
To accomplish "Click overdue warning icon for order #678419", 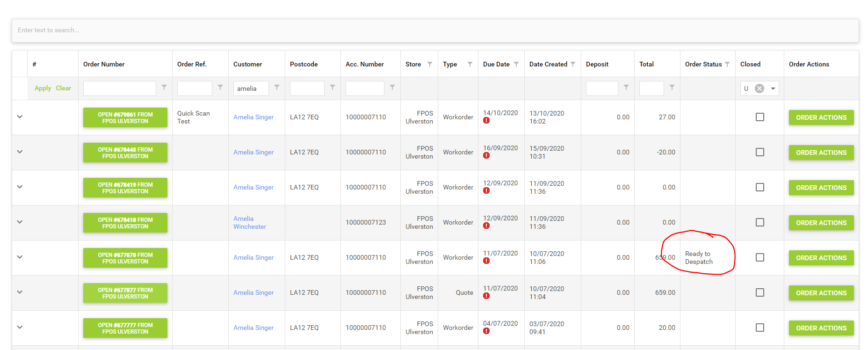I will (486, 191).
